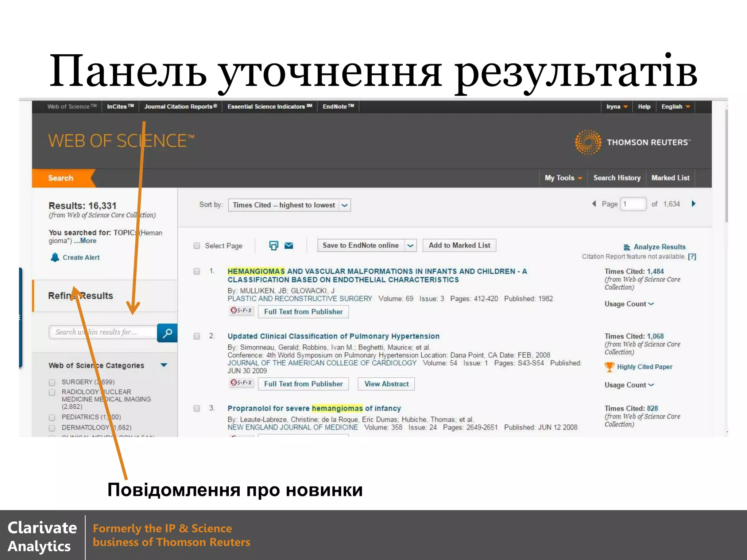Click the SFX icon for Hemangiomas article
This screenshot has height=560, width=747.
tap(241, 311)
